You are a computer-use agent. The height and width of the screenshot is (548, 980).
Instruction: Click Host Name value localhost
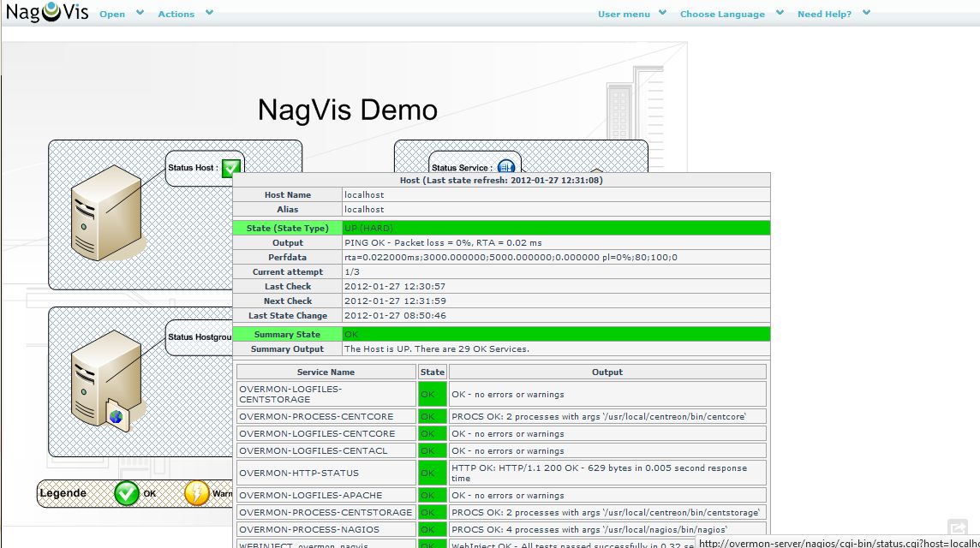(x=364, y=195)
